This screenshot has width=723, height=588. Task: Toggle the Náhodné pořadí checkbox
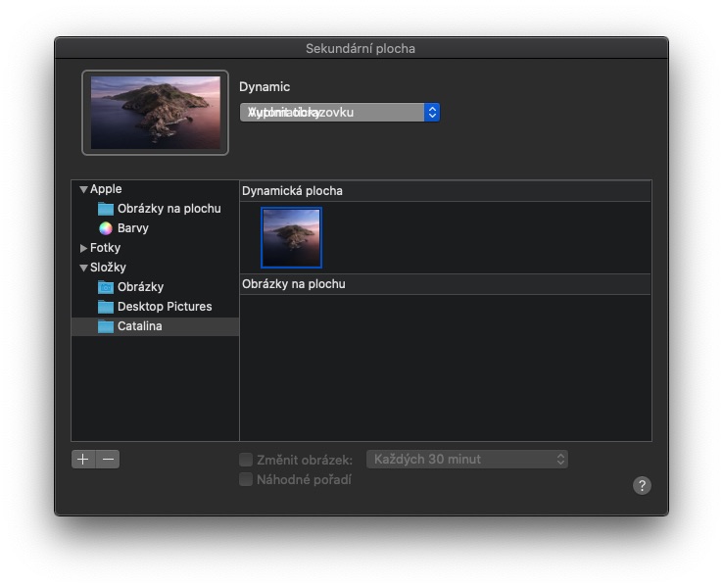[x=246, y=479]
